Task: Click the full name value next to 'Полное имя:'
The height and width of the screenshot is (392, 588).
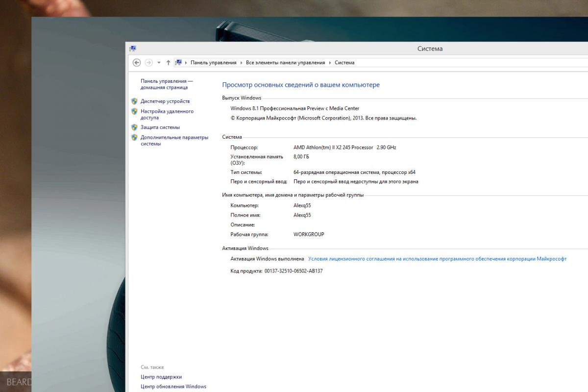Action: [302, 215]
